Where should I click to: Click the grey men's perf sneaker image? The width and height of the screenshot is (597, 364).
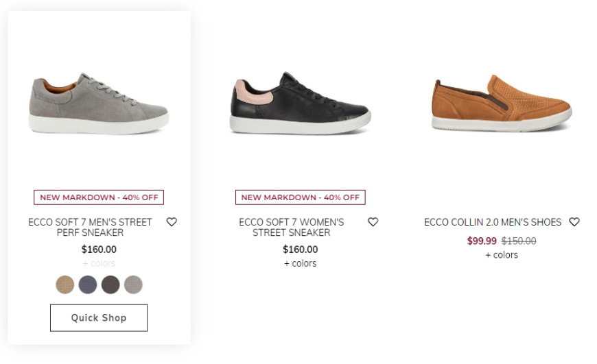pos(99,104)
